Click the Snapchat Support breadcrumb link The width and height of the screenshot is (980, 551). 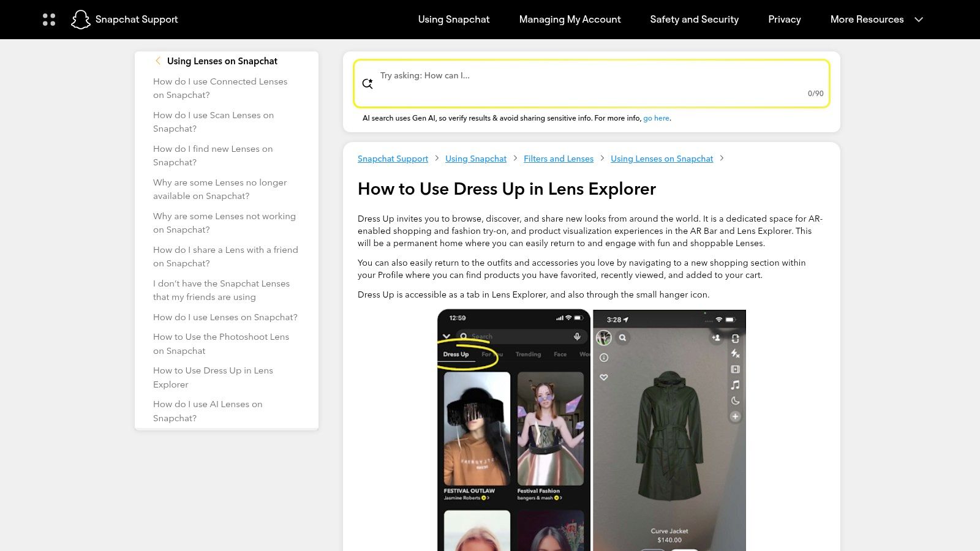(x=393, y=159)
